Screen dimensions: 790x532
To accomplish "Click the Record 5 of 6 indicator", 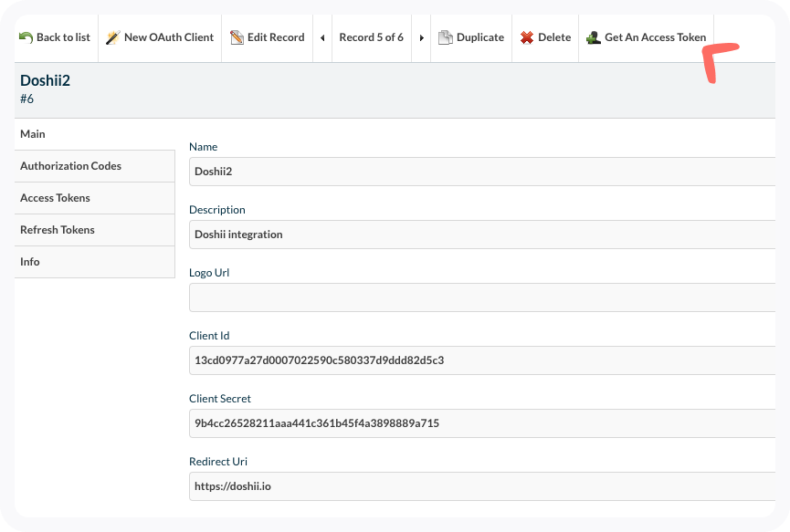I will tap(372, 37).
